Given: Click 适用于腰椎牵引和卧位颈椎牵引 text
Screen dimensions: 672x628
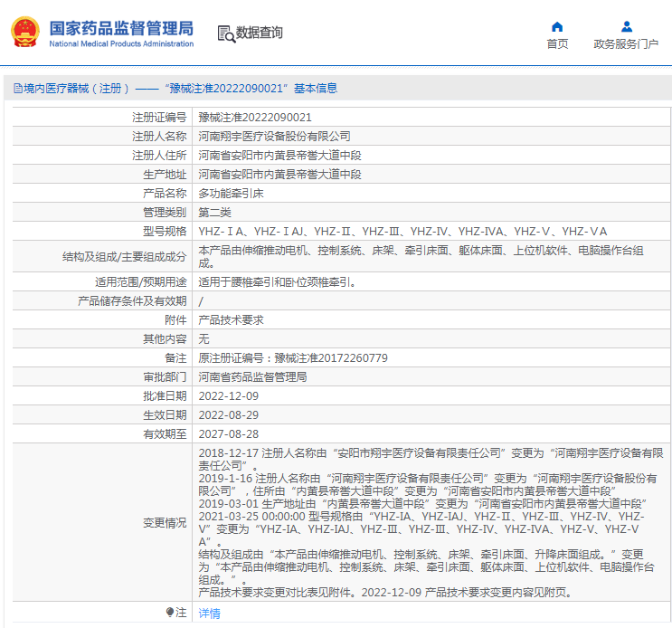Looking at the screenshot, I should [277, 282].
